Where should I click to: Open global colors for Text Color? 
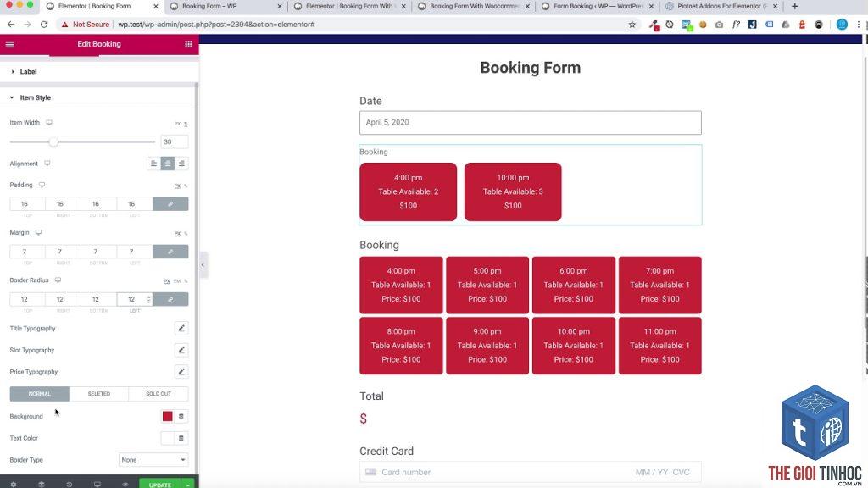coord(181,438)
